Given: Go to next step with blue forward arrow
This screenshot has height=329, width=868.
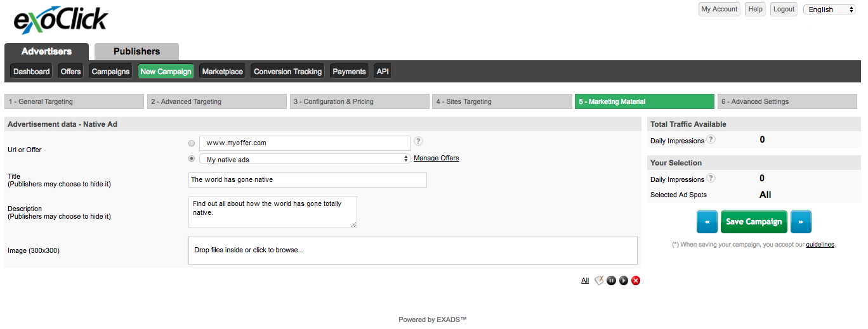Looking at the screenshot, I should point(801,222).
